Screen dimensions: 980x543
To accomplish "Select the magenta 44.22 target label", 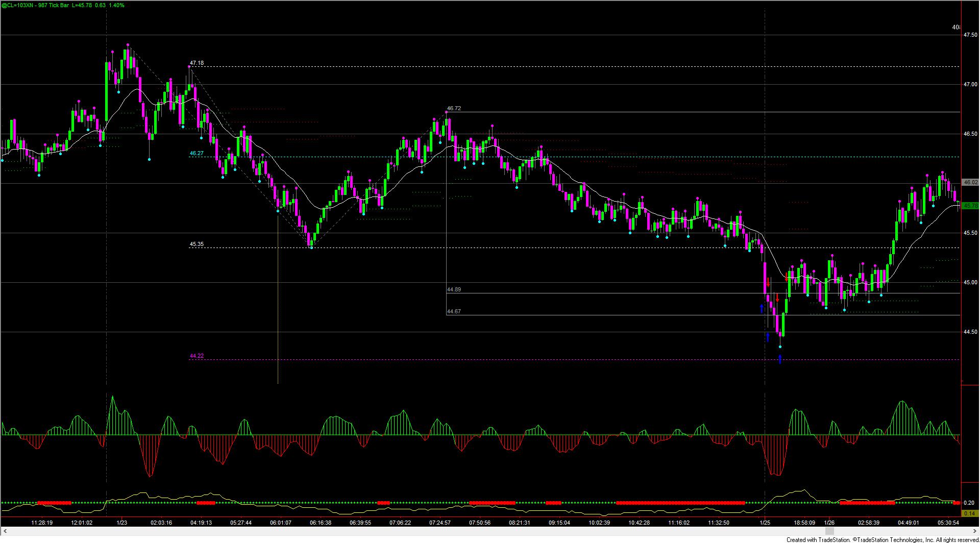I will (197, 356).
